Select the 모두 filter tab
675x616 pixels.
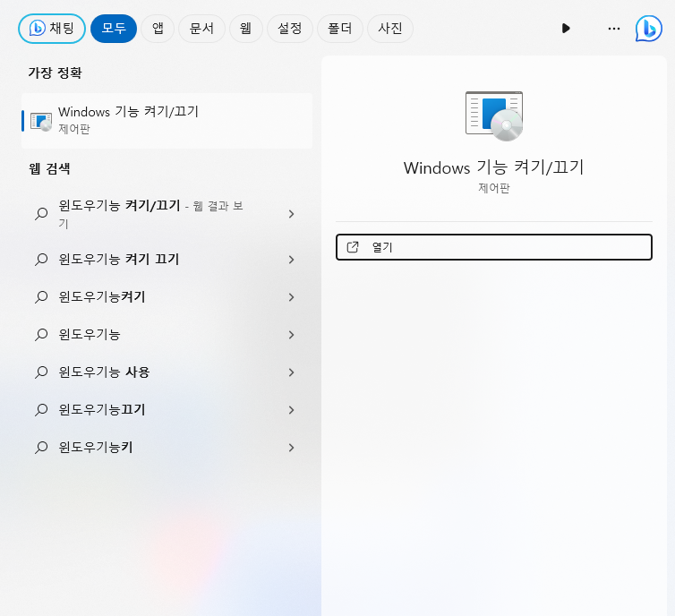pos(114,29)
